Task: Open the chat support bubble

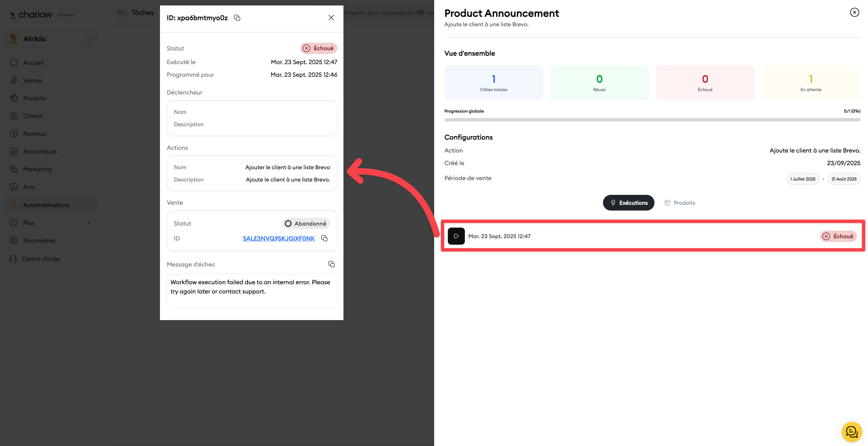Action: tap(851, 432)
